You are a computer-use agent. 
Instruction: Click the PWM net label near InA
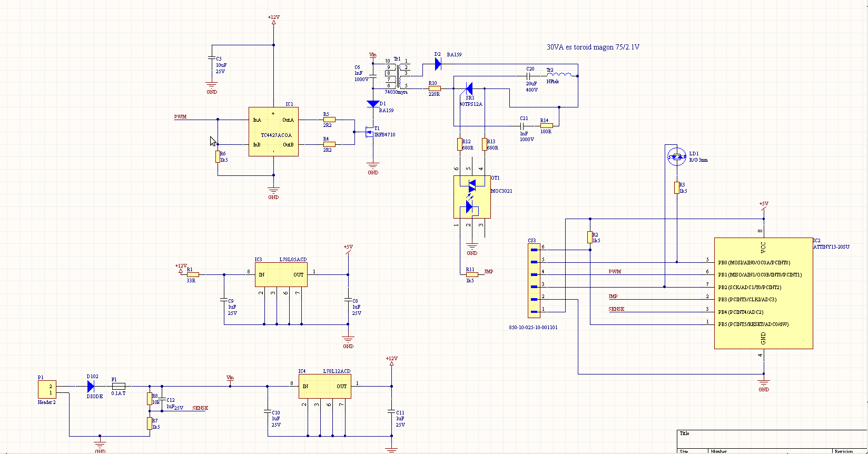click(x=180, y=117)
